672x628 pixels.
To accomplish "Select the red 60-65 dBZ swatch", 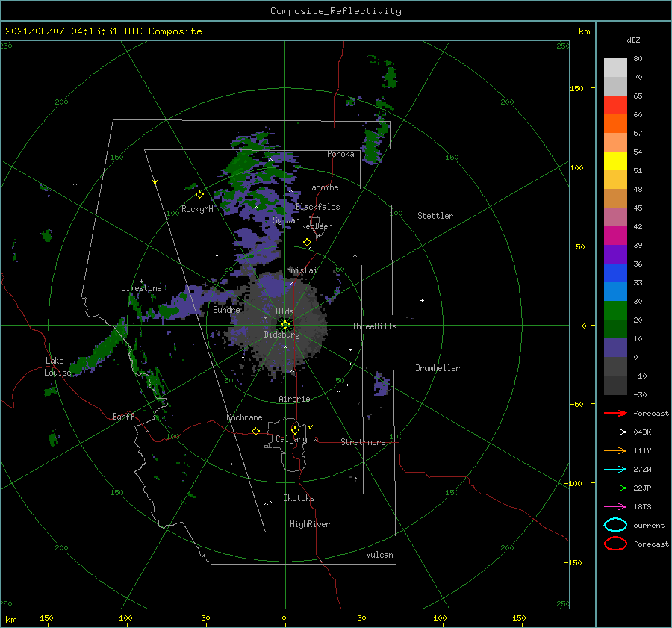I will click(x=615, y=105).
